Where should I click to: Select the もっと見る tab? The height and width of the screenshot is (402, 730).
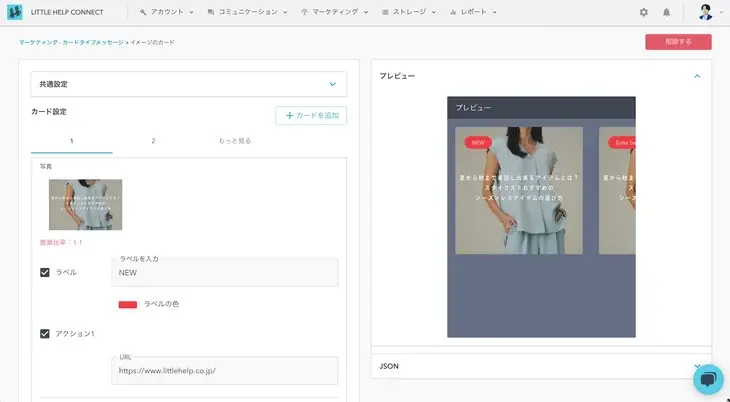tap(235, 141)
